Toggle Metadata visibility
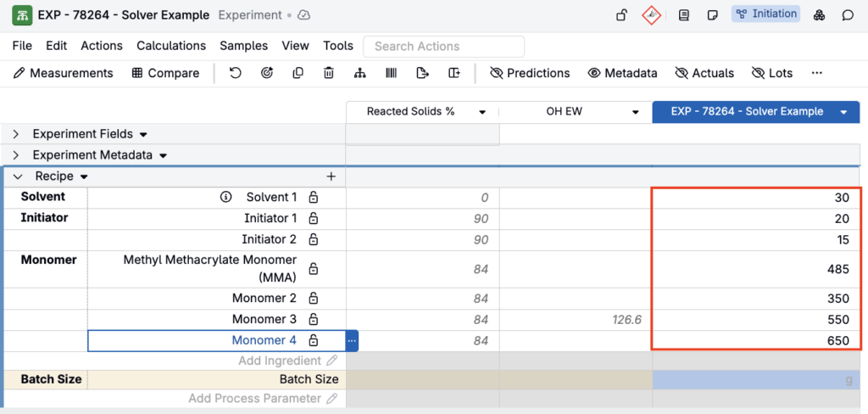Image resolution: width=868 pixels, height=414 pixels. point(622,73)
